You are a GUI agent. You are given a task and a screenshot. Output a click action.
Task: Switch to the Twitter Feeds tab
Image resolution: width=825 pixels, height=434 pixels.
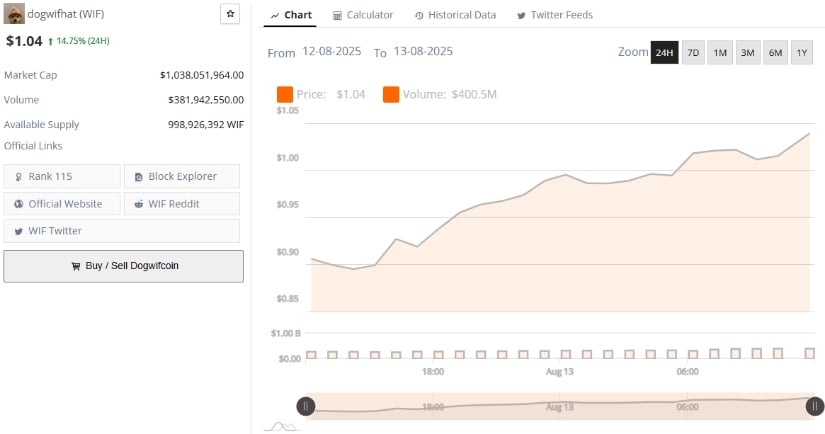pyautogui.click(x=555, y=15)
